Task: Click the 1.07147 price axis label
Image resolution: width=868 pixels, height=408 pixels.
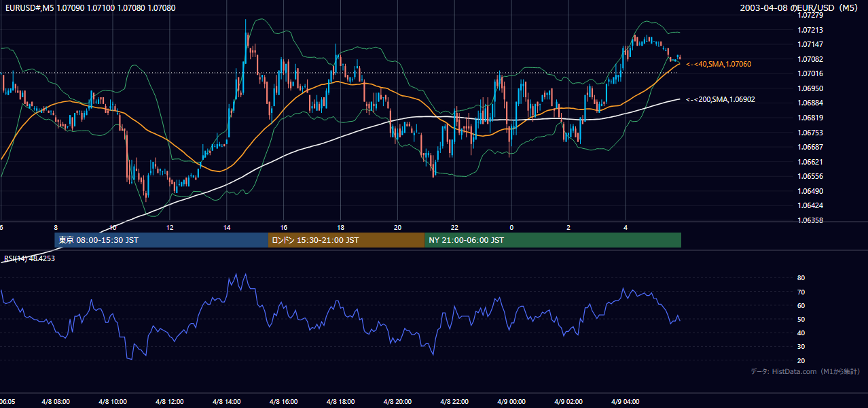Action: click(x=810, y=44)
